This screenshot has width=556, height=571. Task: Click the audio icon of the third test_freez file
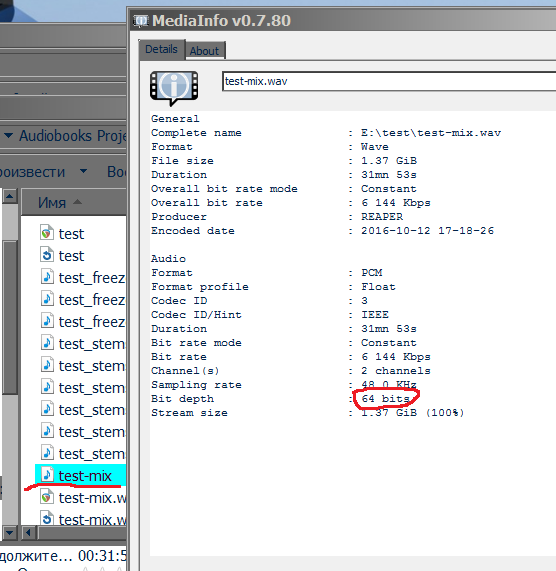click(x=47, y=321)
